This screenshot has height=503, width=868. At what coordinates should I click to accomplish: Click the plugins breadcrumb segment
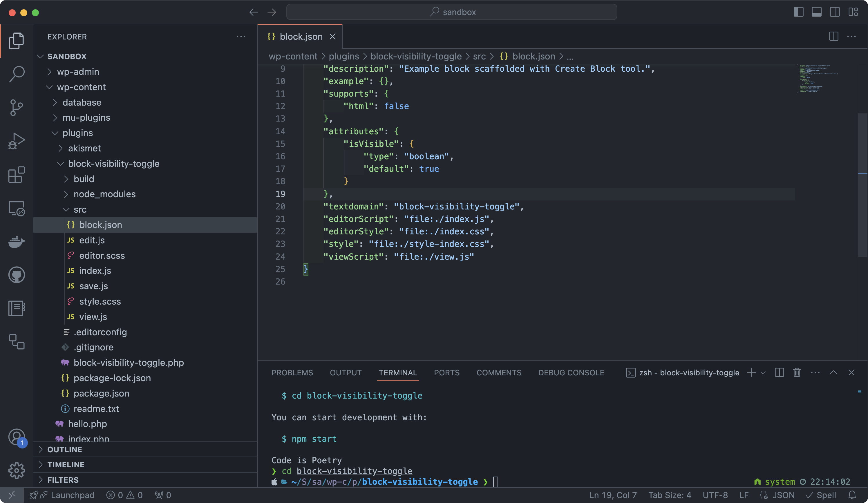(x=344, y=56)
